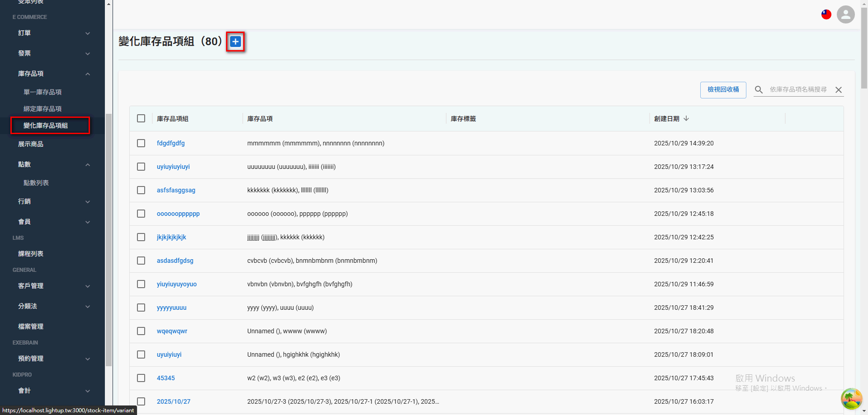
Task: Select 點數列表 in the sidebar
Action: click(x=36, y=182)
